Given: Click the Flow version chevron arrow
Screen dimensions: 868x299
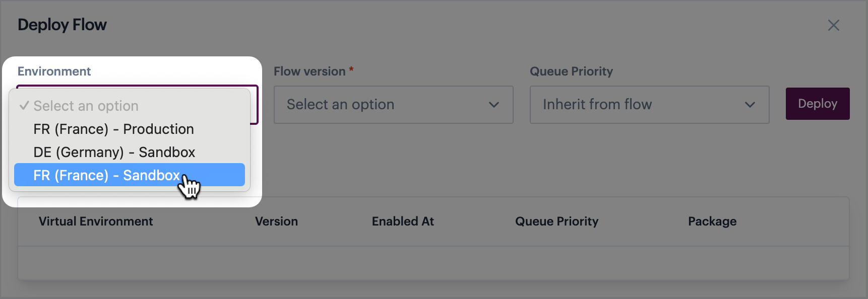Looking at the screenshot, I should coord(494,105).
